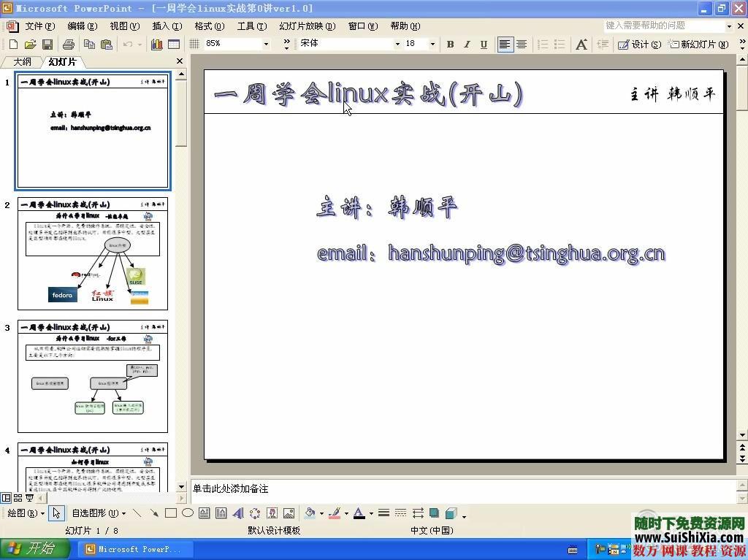Click the 设计 Design button

[640, 45]
